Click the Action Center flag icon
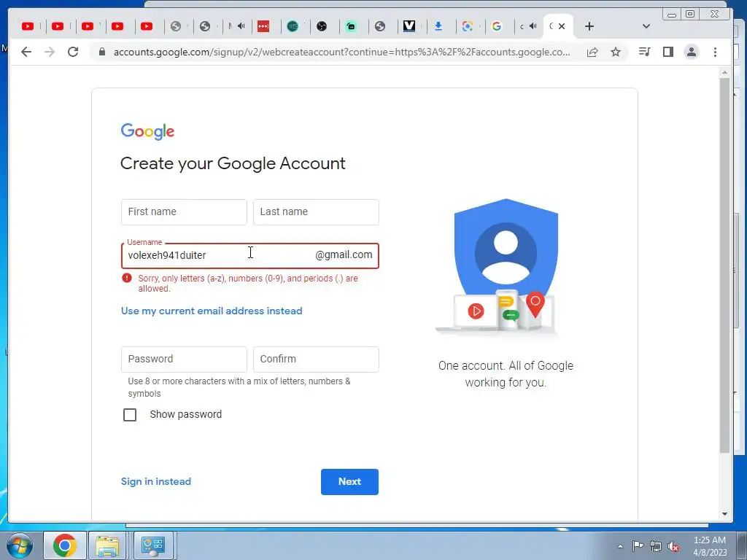747x560 pixels. point(638,546)
